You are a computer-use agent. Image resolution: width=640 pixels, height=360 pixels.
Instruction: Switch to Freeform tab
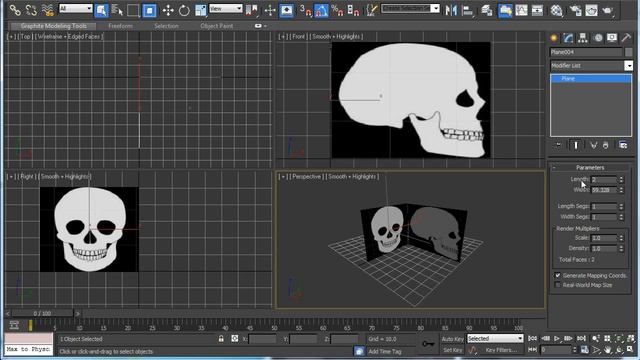pos(120,26)
